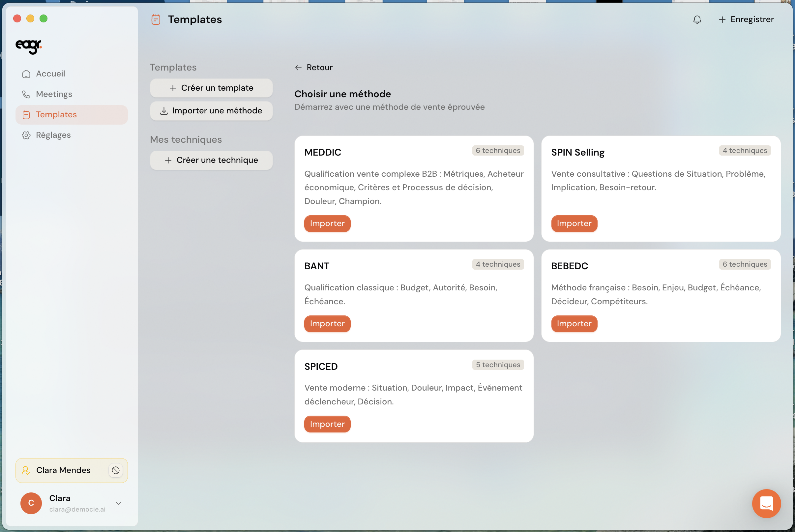Click SPIN Selling's 4 techniques badge

[x=745, y=151]
